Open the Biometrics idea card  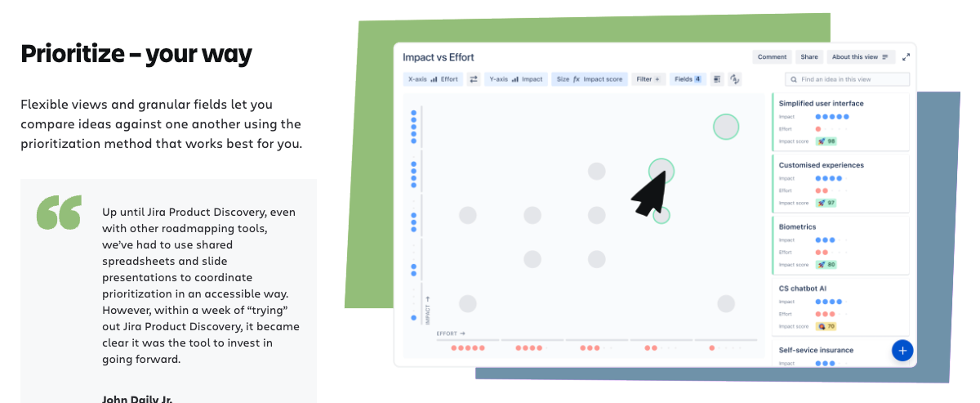point(840,245)
